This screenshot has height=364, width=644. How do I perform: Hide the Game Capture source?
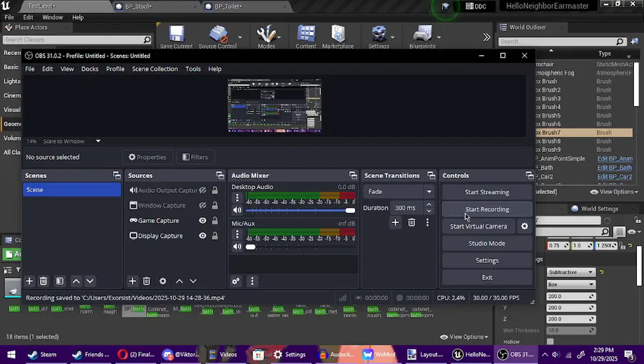point(203,221)
